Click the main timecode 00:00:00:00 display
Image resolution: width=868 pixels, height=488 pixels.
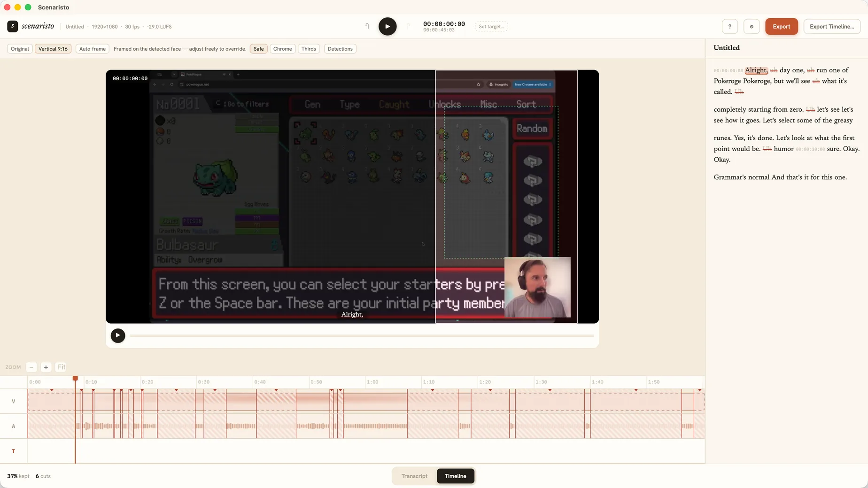[x=444, y=24]
